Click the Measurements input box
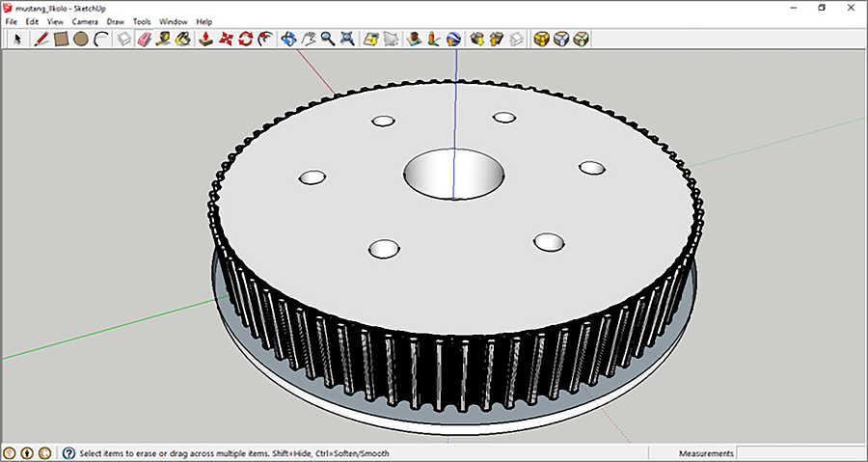The image size is (868, 462). click(x=800, y=453)
